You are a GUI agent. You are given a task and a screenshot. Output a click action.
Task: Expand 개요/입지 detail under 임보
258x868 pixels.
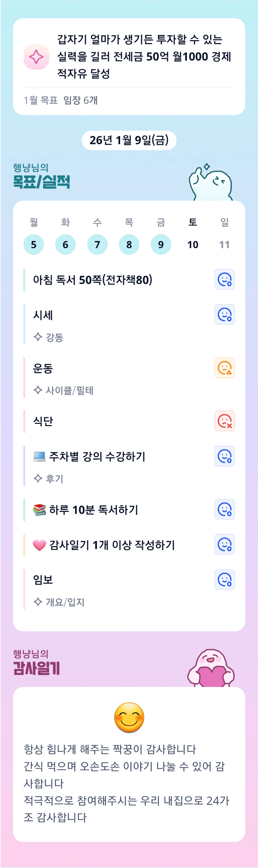(x=59, y=602)
